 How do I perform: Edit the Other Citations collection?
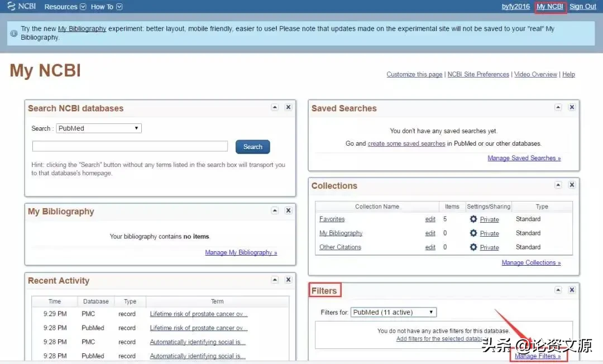coord(430,247)
